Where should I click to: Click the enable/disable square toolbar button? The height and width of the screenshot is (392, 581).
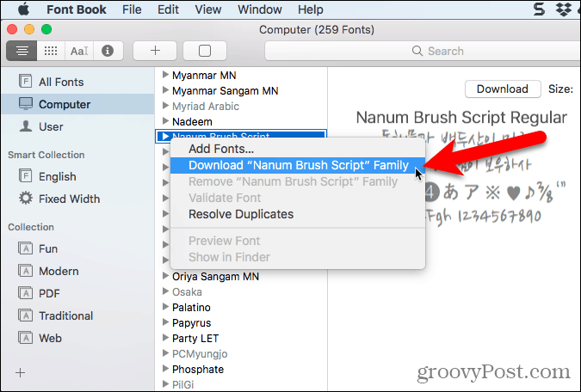pos(205,51)
